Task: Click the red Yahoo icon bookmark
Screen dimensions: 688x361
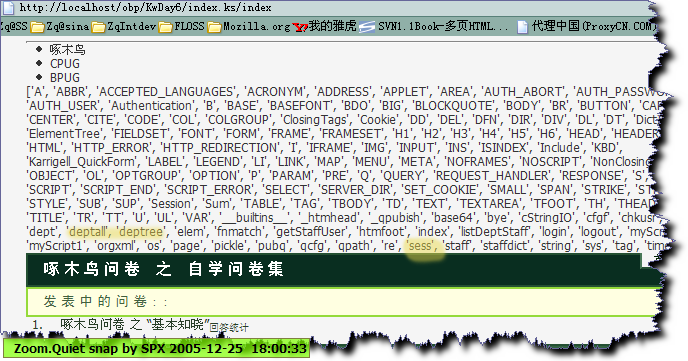Action: (x=300, y=28)
